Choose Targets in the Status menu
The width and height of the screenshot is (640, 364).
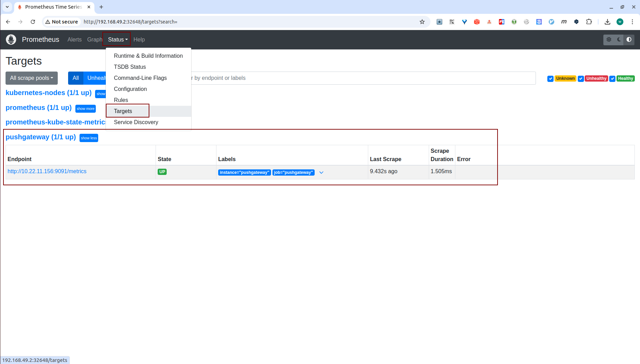[148, 111]
